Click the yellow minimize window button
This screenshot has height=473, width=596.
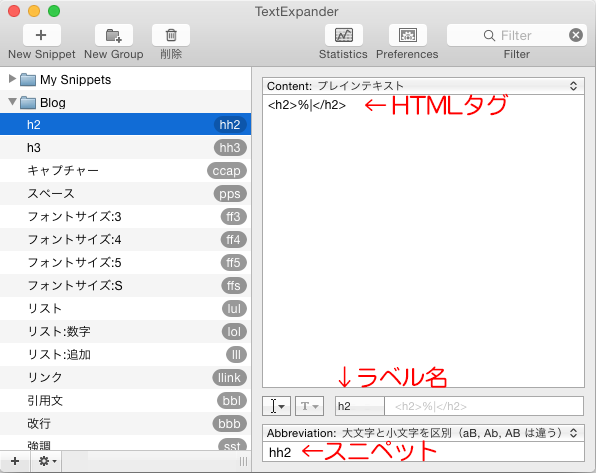(x=34, y=11)
